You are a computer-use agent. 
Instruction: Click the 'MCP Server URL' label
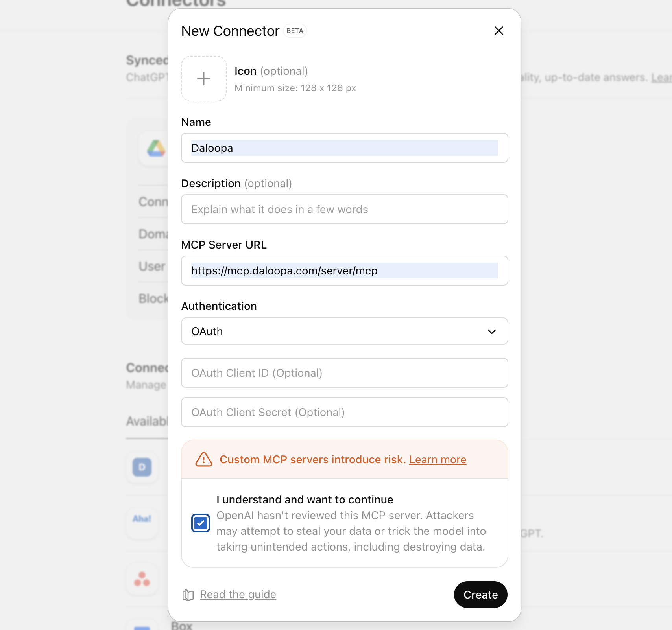tap(224, 245)
